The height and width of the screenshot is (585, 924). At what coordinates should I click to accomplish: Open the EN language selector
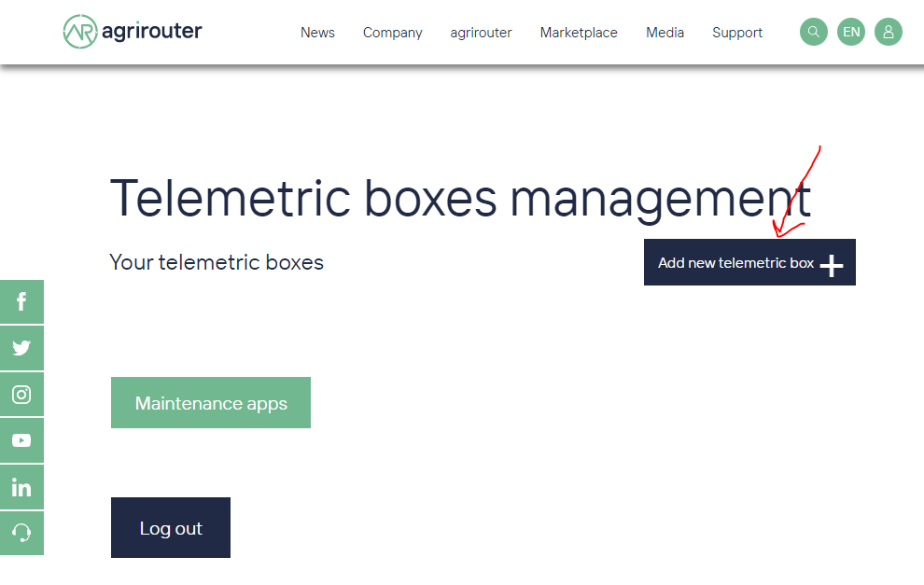(850, 32)
